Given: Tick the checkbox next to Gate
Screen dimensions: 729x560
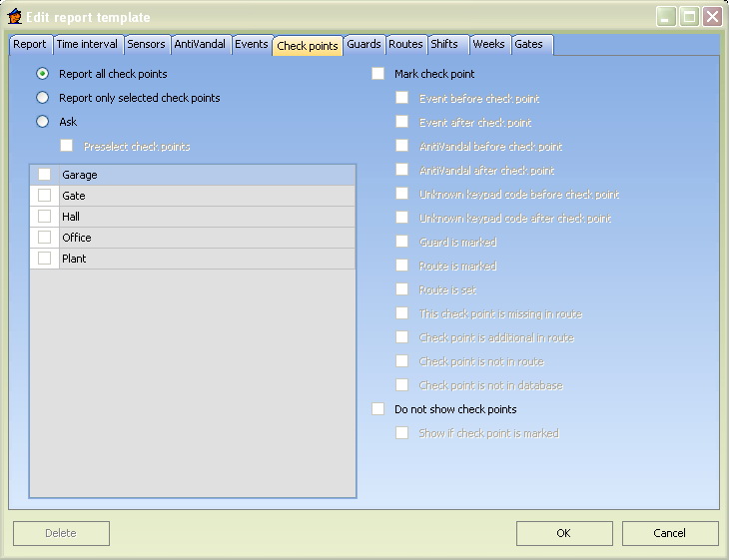Looking at the screenshot, I should click(x=44, y=196).
